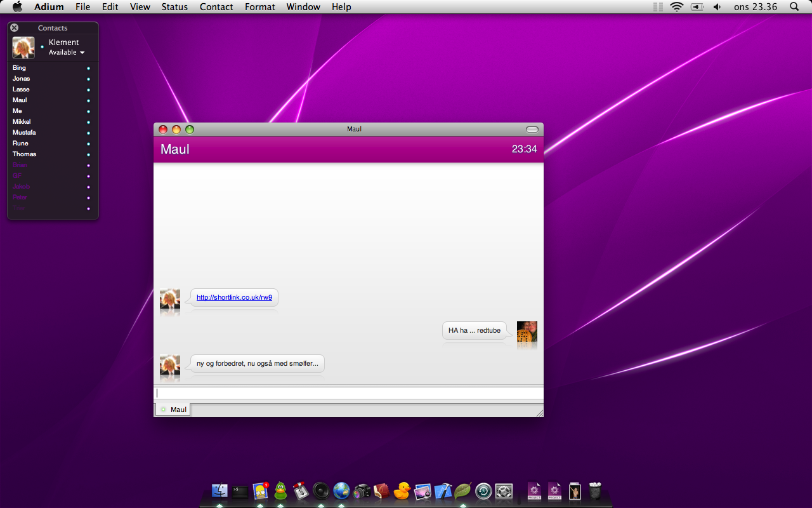Image resolution: width=812 pixels, height=508 pixels.
Task: Open the Apple menu
Action: (x=17, y=7)
